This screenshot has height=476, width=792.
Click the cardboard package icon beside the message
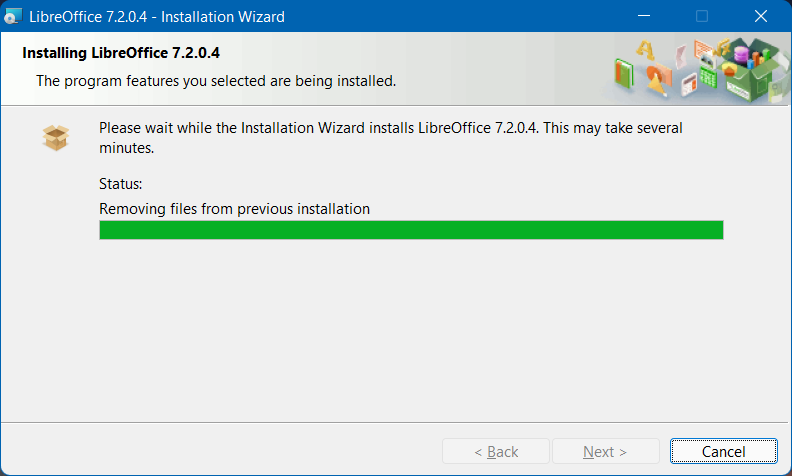[x=56, y=137]
